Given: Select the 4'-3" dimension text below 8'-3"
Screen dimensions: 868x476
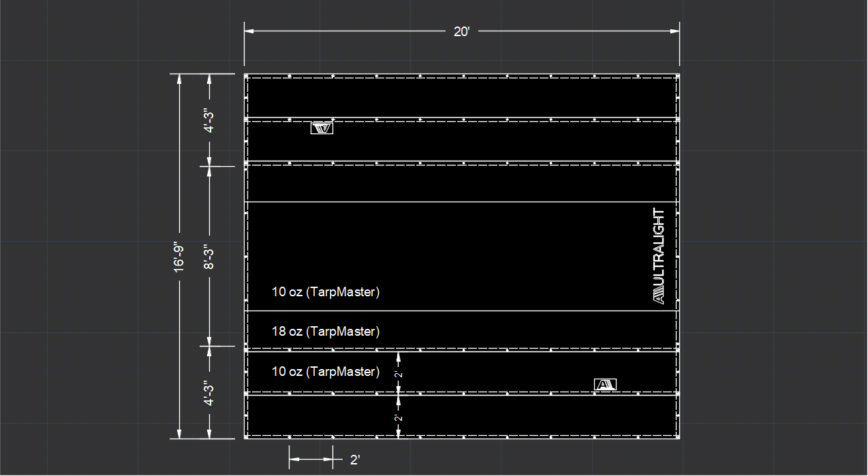Looking at the screenshot, I should point(209,394).
